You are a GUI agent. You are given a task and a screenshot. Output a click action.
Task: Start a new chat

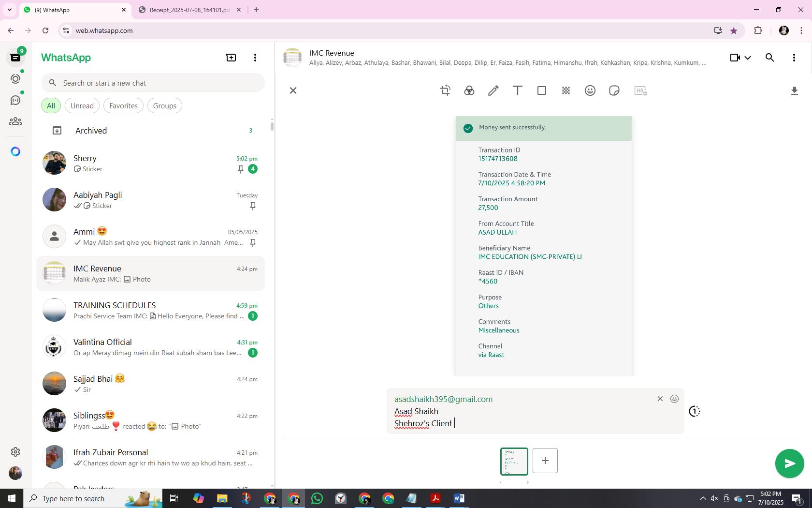click(x=231, y=58)
